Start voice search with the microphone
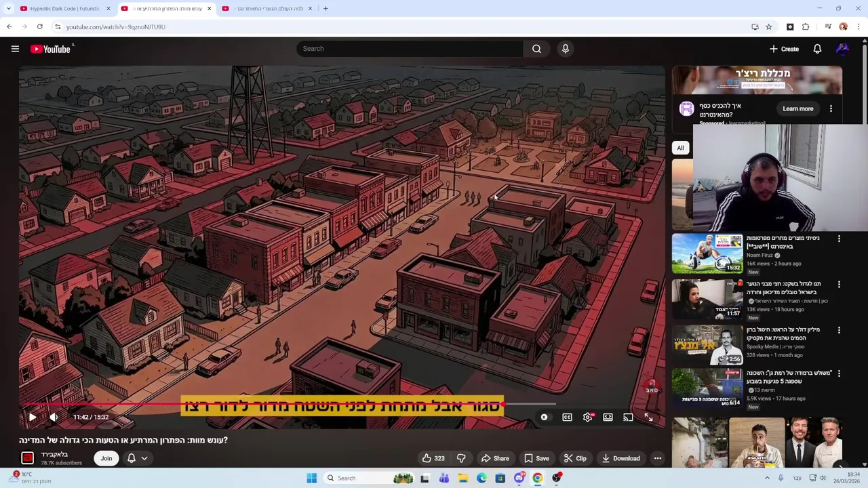This screenshot has height=488, width=868. 566,49
